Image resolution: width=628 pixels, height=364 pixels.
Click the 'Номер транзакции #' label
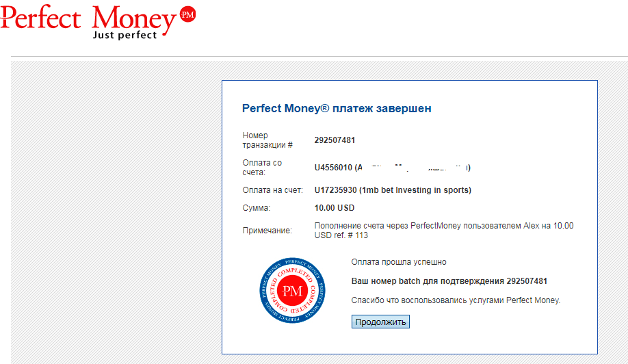click(267, 140)
